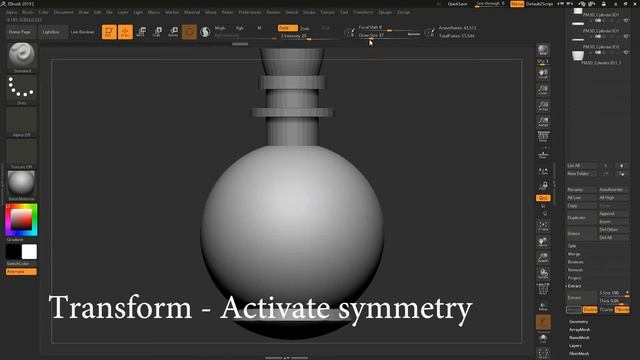
Task: Click the Del Other button
Action: 613,230
